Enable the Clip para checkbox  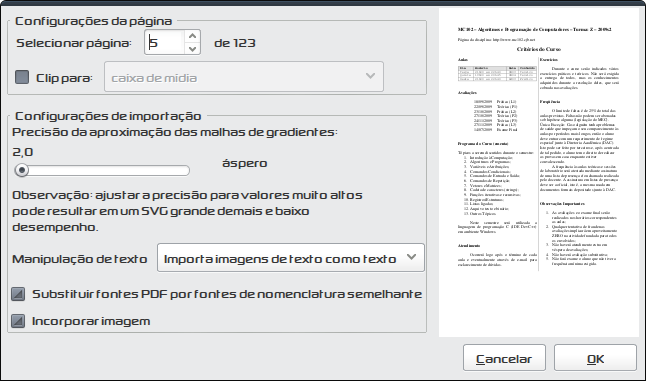click(x=22, y=77)
